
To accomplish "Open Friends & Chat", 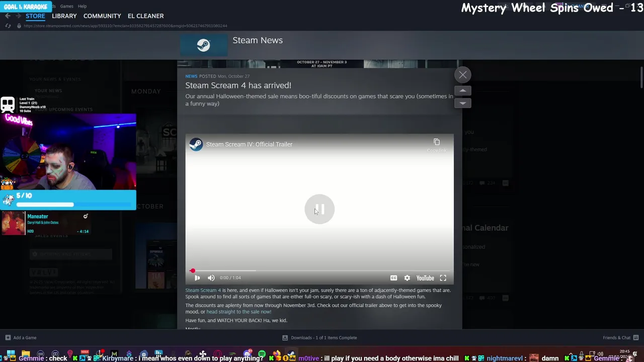I will point(621,338).
